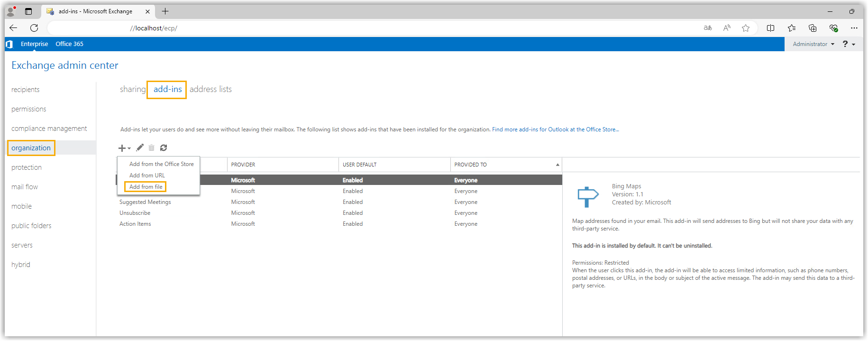Select the Unsubscribe add-in row

coord(339,213)
